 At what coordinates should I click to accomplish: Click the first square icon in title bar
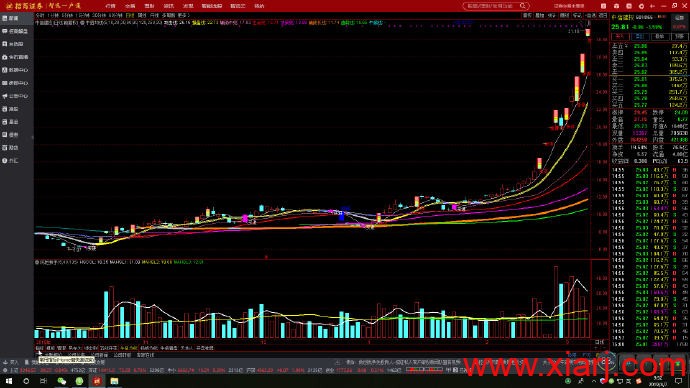click(603, 6)
